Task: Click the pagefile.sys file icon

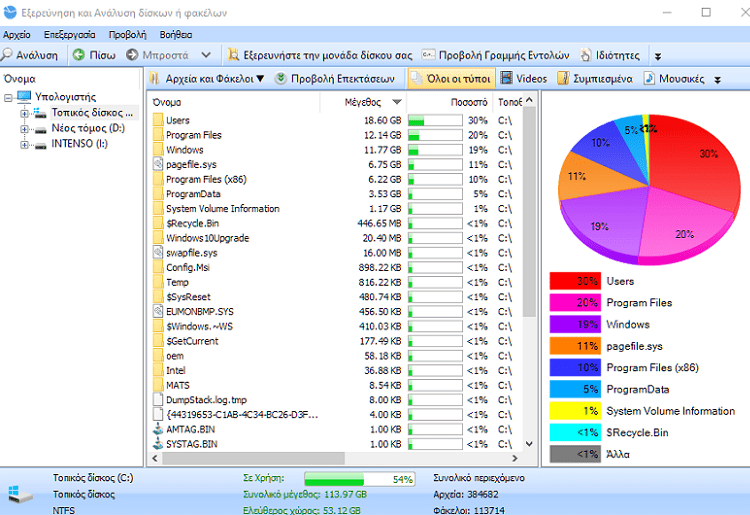Action: [x=158, y=164]
